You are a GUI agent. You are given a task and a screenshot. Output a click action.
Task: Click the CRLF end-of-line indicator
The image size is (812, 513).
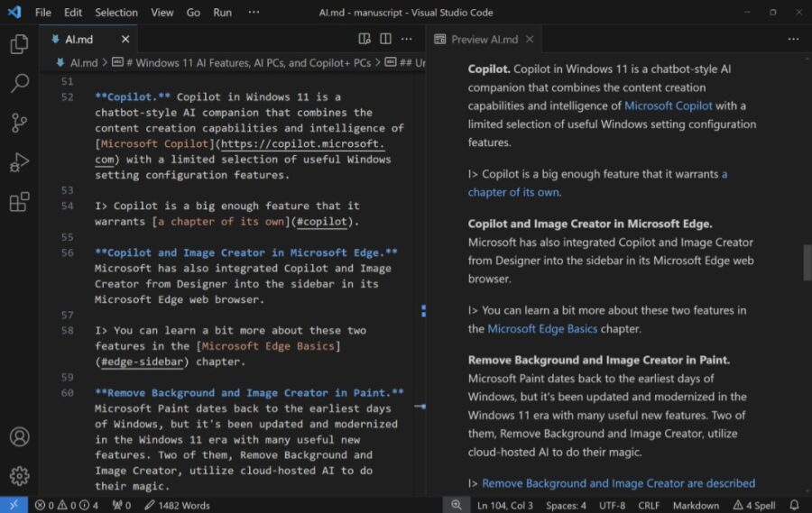point(651,506)
